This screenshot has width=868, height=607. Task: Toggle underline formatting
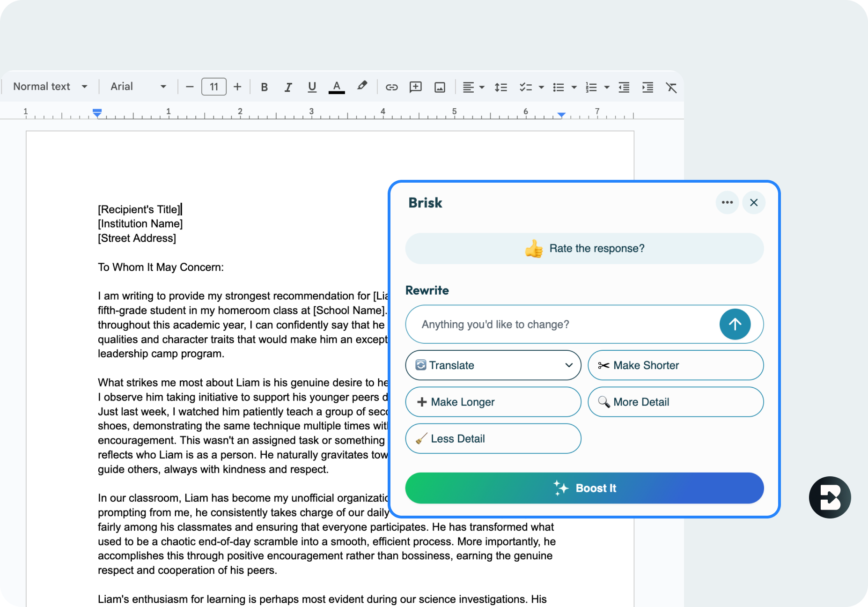pyautogui.click(x=312, y=87)
